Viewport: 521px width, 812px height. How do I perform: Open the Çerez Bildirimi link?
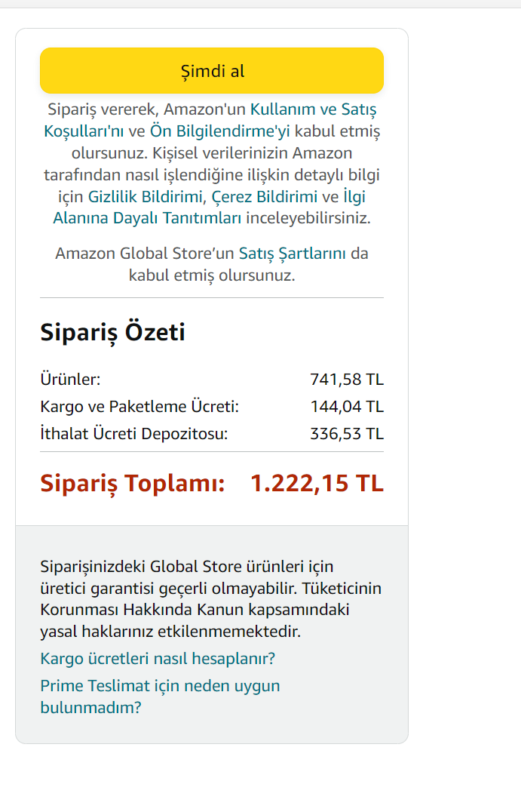[265, 197]
